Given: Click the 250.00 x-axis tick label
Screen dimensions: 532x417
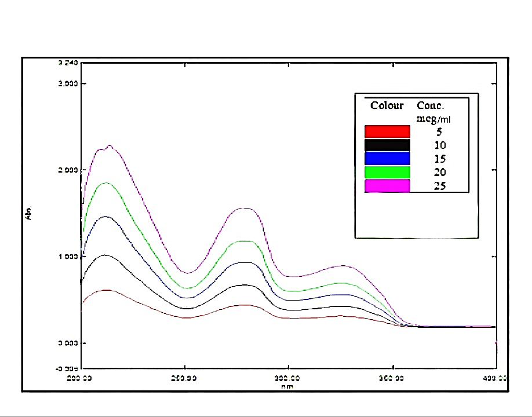Looking at the screenshot, I should [184, 379].
